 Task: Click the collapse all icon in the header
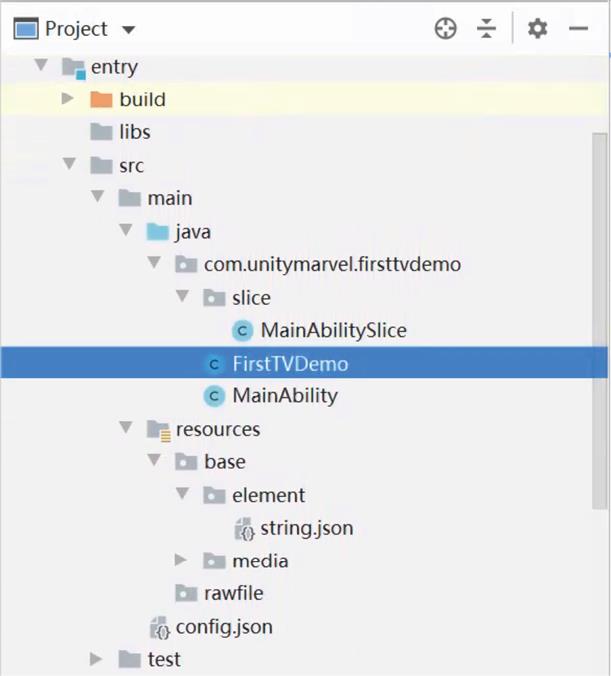coord(487,29)
